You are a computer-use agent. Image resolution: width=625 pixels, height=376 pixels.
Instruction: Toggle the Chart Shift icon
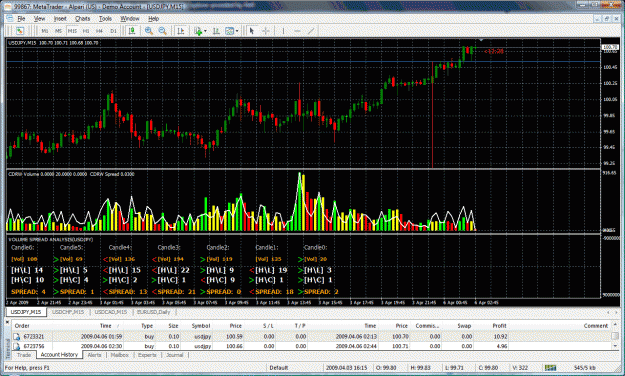pyautogui.click(x=181, y=31)
